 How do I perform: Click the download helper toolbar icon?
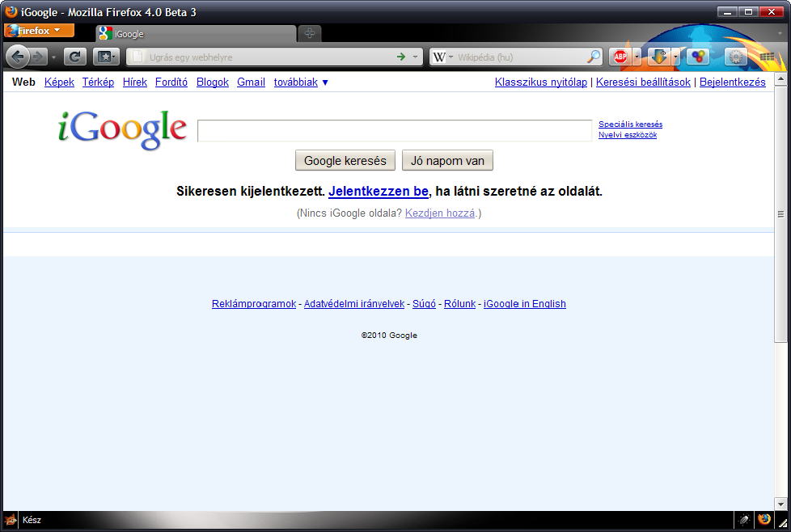point(659,57)
